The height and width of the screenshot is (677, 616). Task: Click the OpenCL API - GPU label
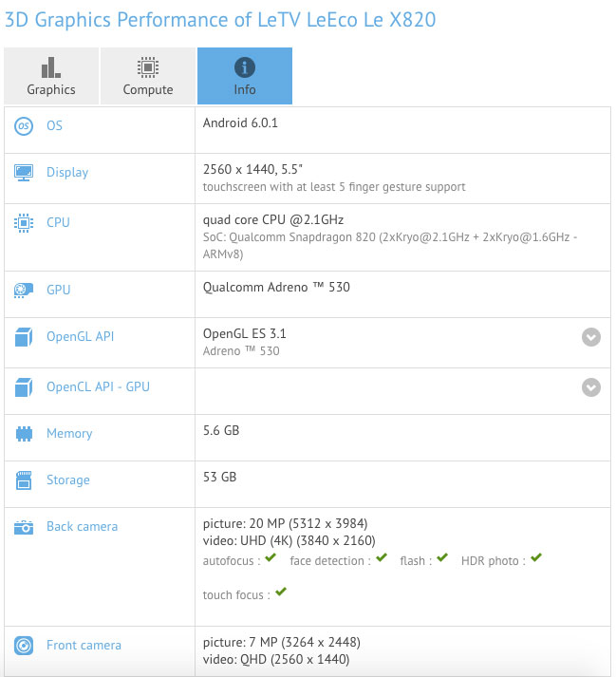[98, 386]
